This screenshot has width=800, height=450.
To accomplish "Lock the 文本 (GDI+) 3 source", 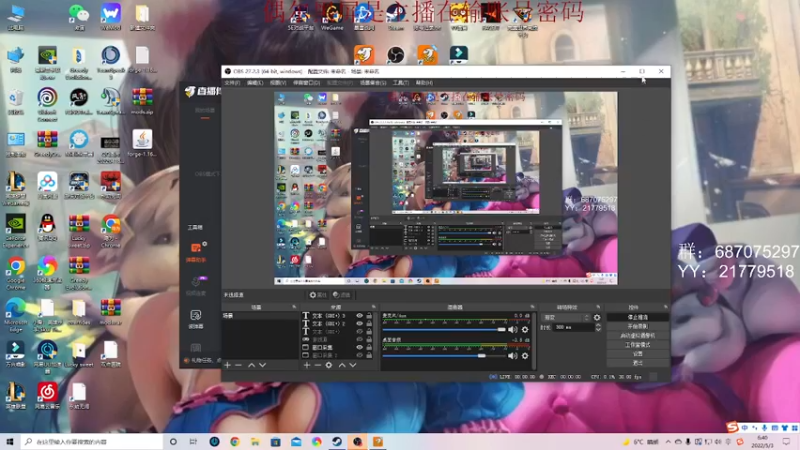I will pos(369,316).
